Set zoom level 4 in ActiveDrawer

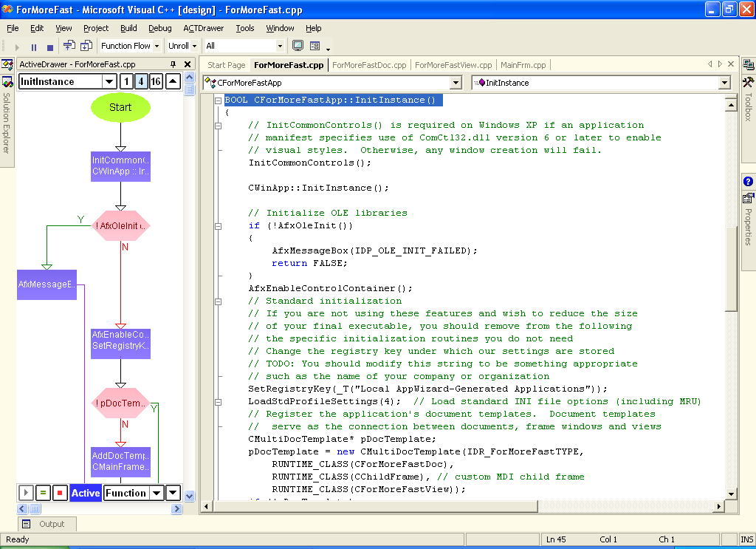pos(141,81)
